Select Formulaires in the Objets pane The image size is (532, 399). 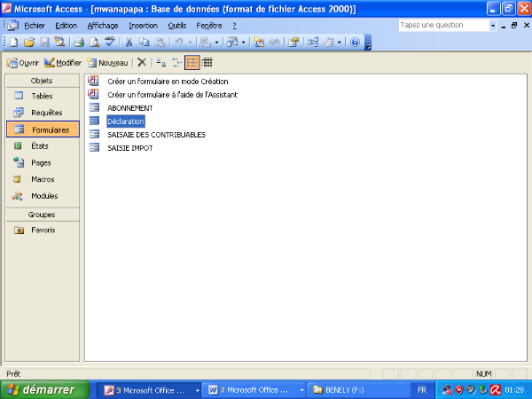point(43,129)
